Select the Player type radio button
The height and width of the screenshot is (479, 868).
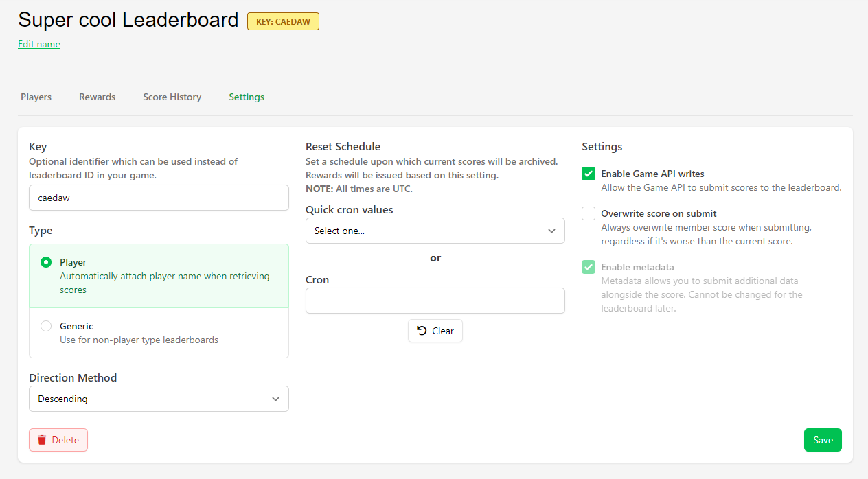click(x=46, y=262)
